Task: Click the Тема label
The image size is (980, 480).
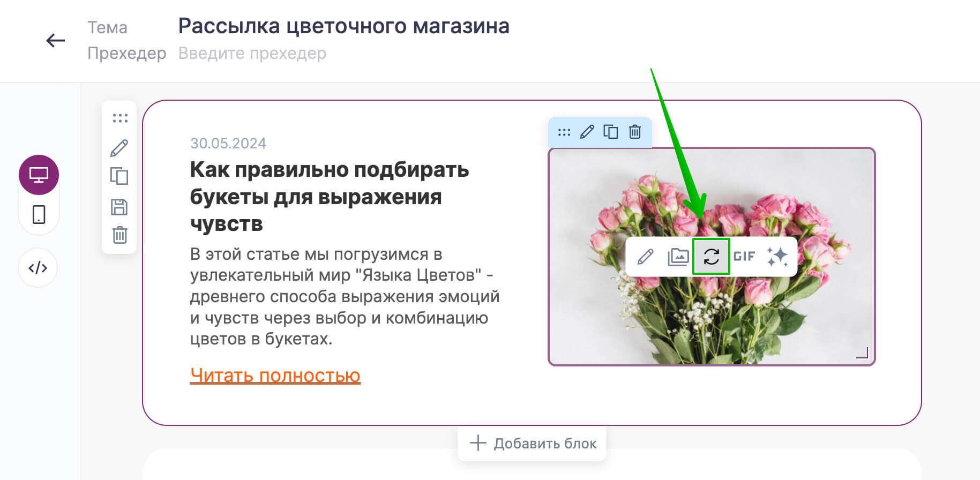Action: pos(107,27)
